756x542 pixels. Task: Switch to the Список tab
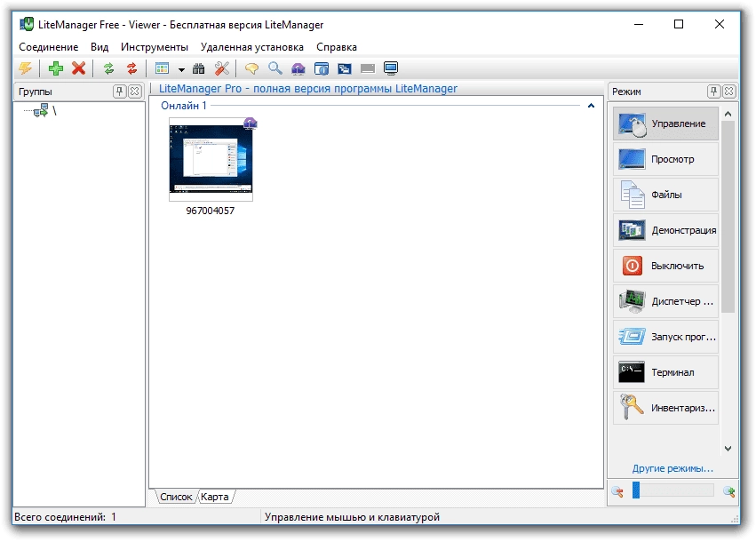(x=176, y=497)
